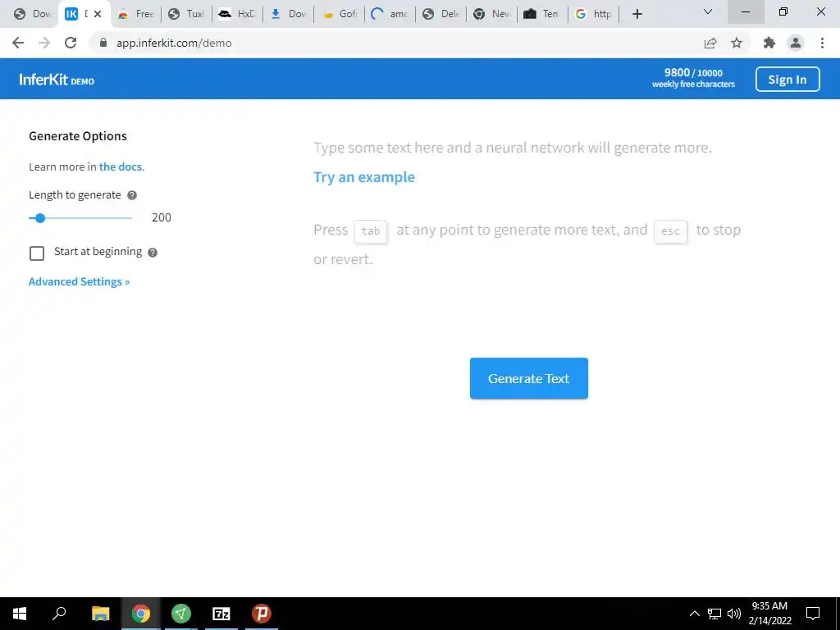Viewport: 840px width, 630px height.
Task: Show hidden system tray icons
Action: pos(694,614)
